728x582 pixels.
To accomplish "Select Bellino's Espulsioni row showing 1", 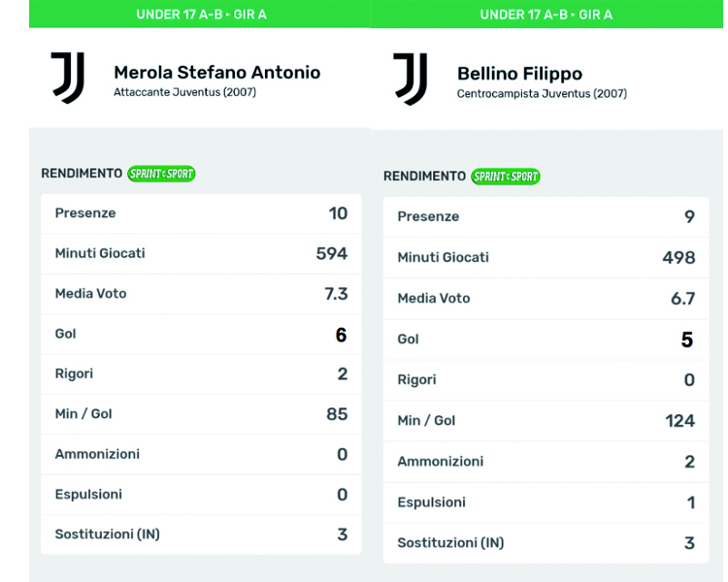I will click(546, 502).
